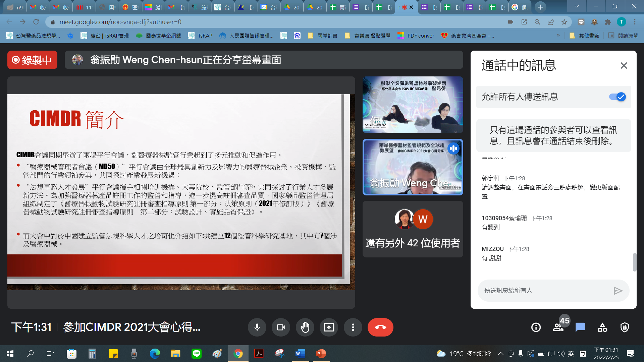Viewport: 644px width, 362px height.
Task: Show the participants list with 45 badge
Action: point(558,327)
